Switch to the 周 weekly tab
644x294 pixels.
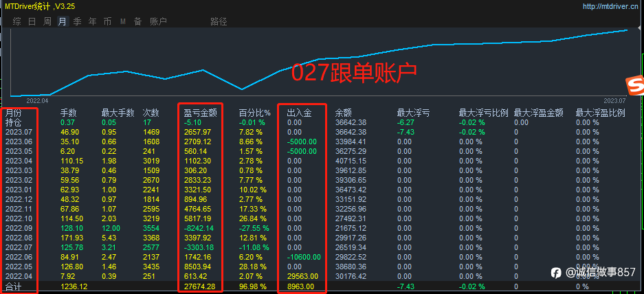[47, 21]
